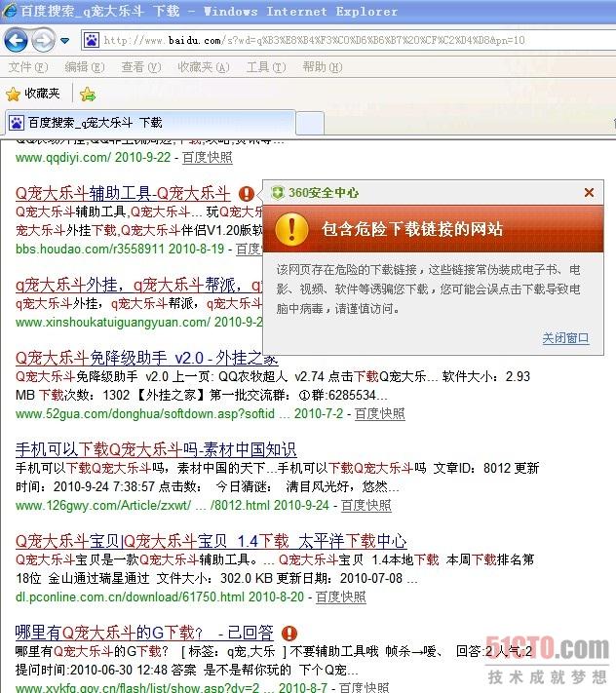
Task: Click the 关闭窗口 link in warning popup
Action: (x=565, y=338)
